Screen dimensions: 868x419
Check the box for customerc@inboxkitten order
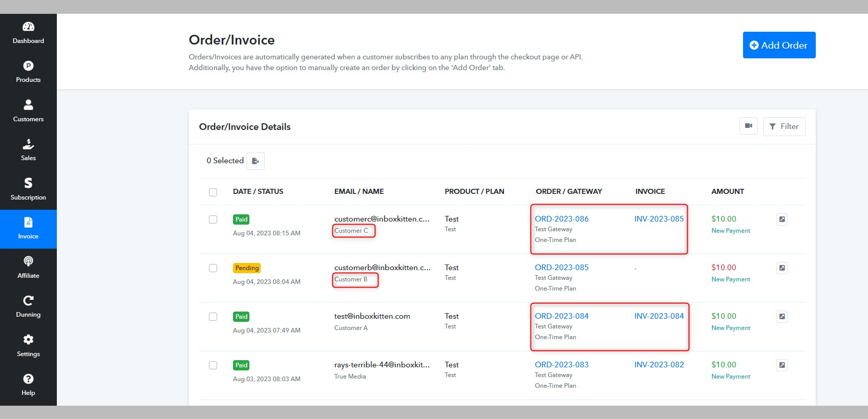(x=213, y=219)
